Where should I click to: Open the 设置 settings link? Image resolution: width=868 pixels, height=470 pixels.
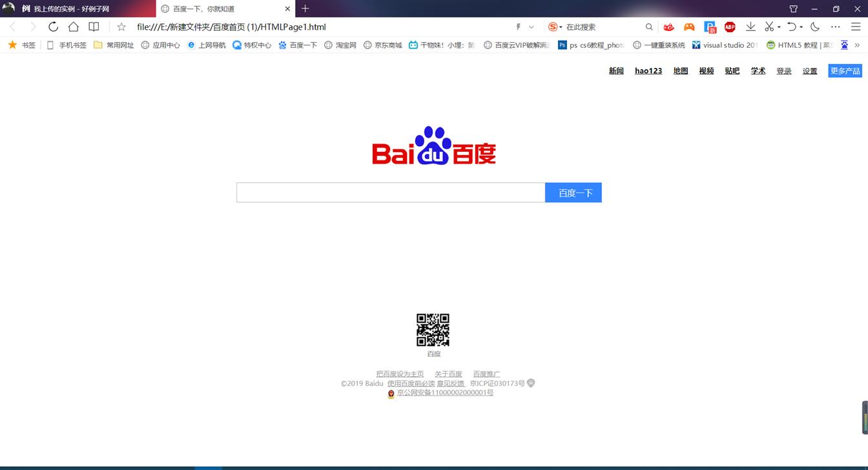pyautogui.click(x=810, y=71)
